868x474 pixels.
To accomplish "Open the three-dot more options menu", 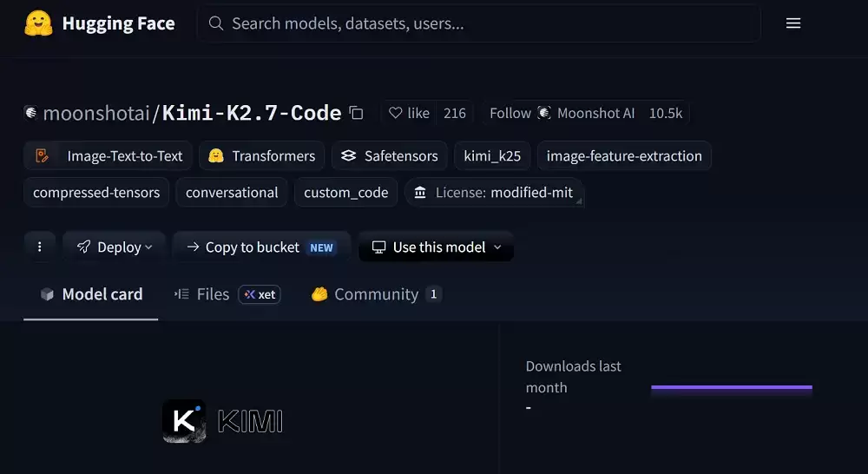I will coord(39,247).
